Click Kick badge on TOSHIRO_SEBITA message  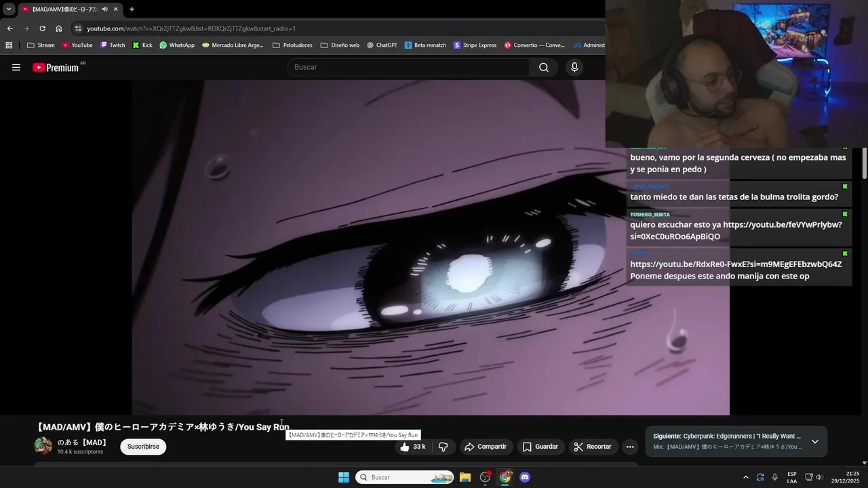pos(845,214)
